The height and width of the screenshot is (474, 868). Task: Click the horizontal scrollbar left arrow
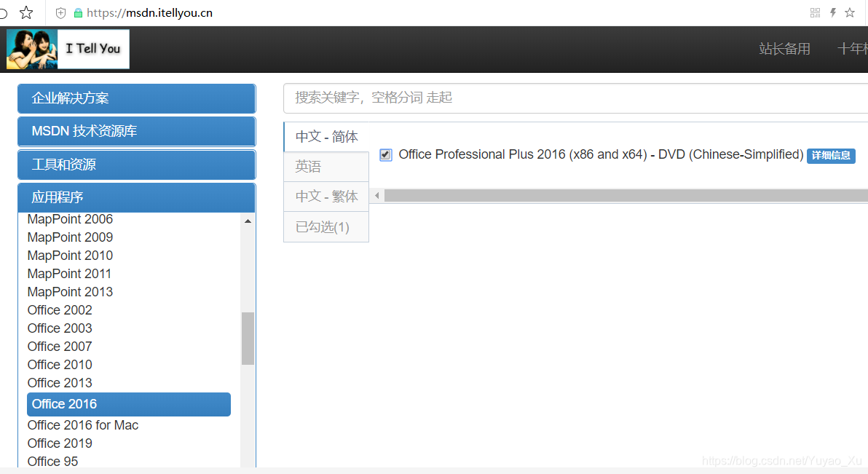[377, 195]
